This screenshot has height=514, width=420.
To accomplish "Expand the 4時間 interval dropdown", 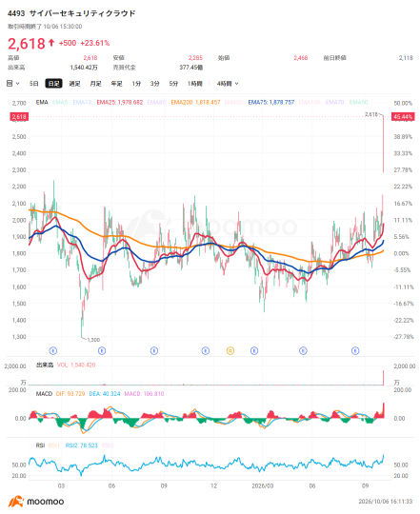I will click(x=228, y=84).
